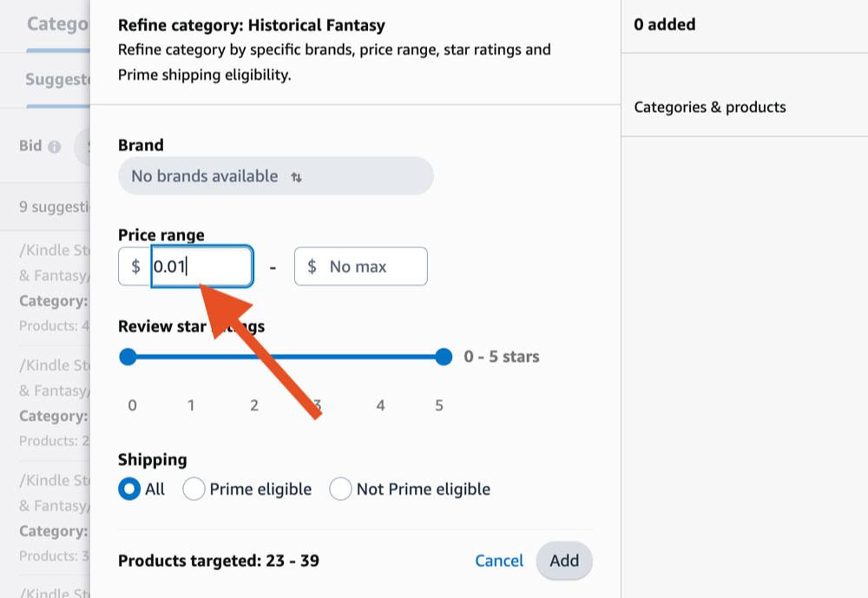868x598 pixels.
Task: Select Prime eligible shipping option
Action: coord(194,489)
